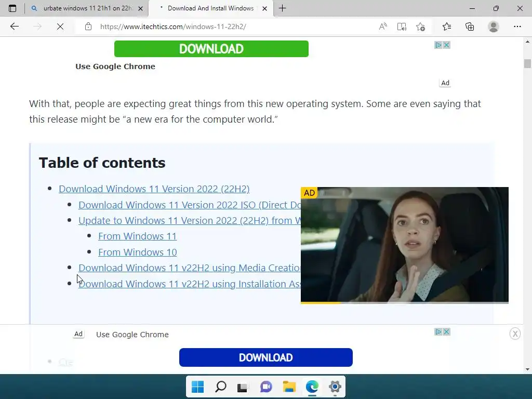Open AdChoices icon on top ad
This screenshot has height=399, width=532.
pos(438,45)
